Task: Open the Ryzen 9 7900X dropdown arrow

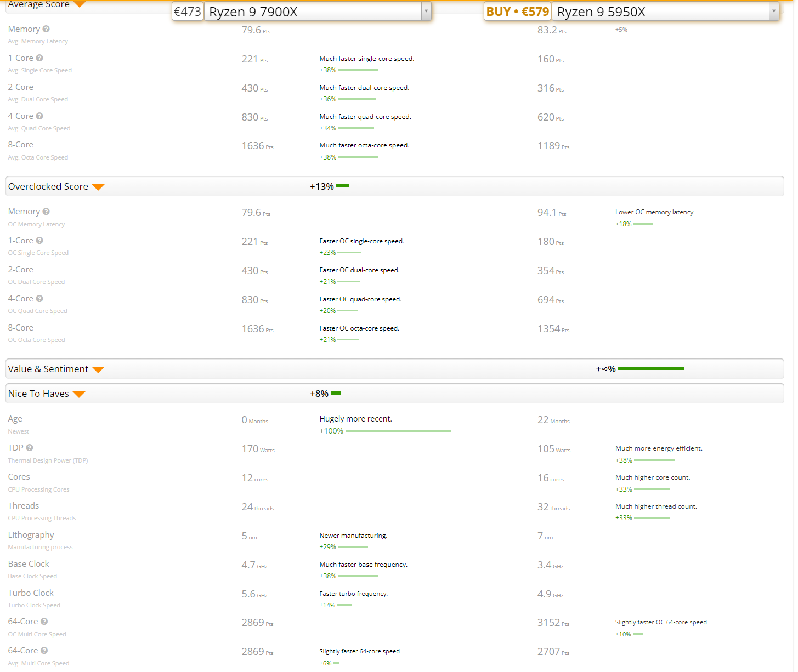Action: 426,12
